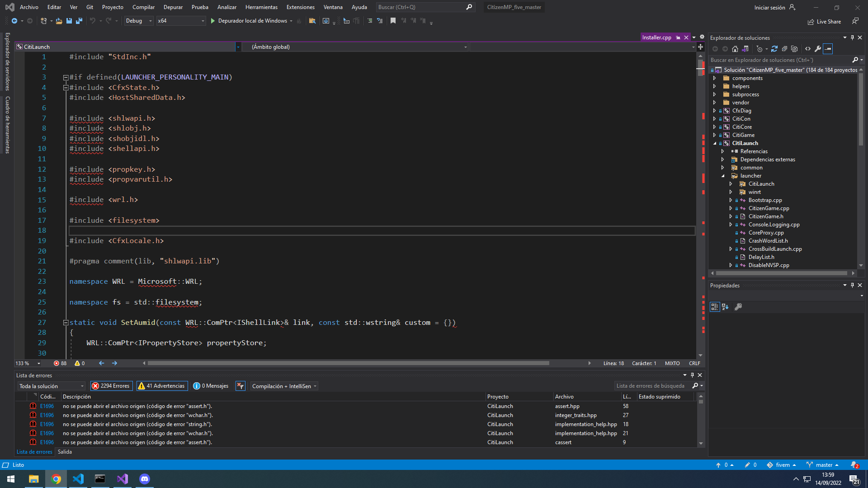Open a file with the folder icon

coord(59,21)
